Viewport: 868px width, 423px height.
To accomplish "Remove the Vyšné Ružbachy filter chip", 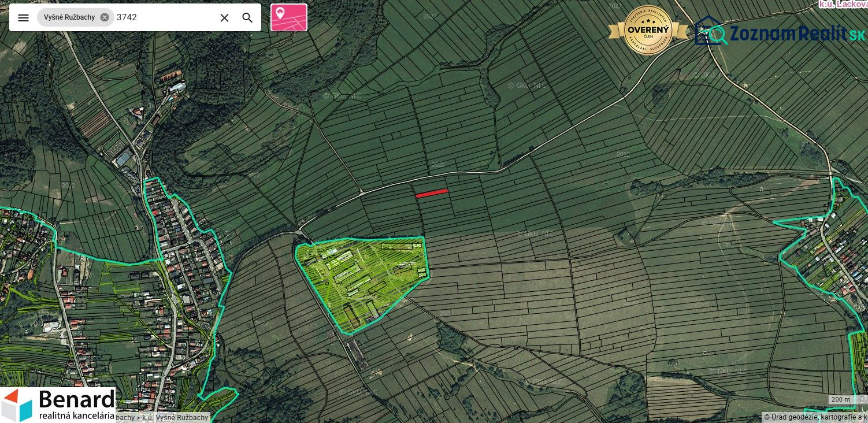I will (x=105, y=17).
